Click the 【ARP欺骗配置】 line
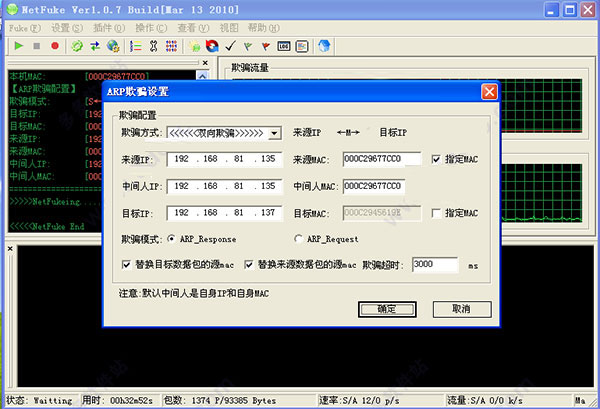This screenshot has width=600, height=409. [x=43, y=89]
